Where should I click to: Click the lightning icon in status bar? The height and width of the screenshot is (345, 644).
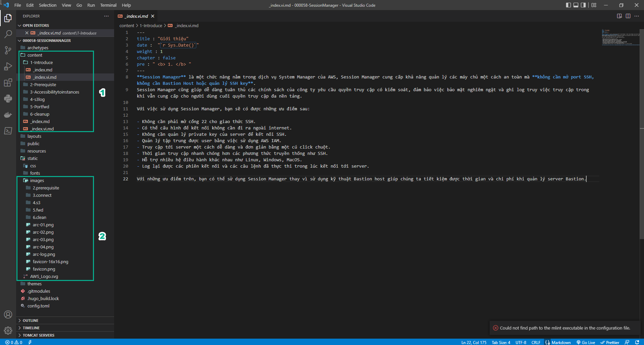click(30, 342)
